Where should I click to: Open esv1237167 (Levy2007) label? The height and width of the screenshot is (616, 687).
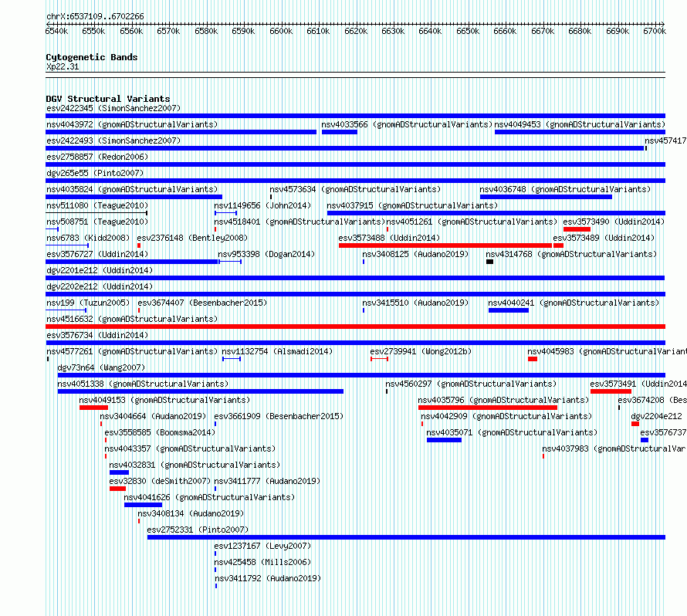pyautogui.click(x=262, y=546)
